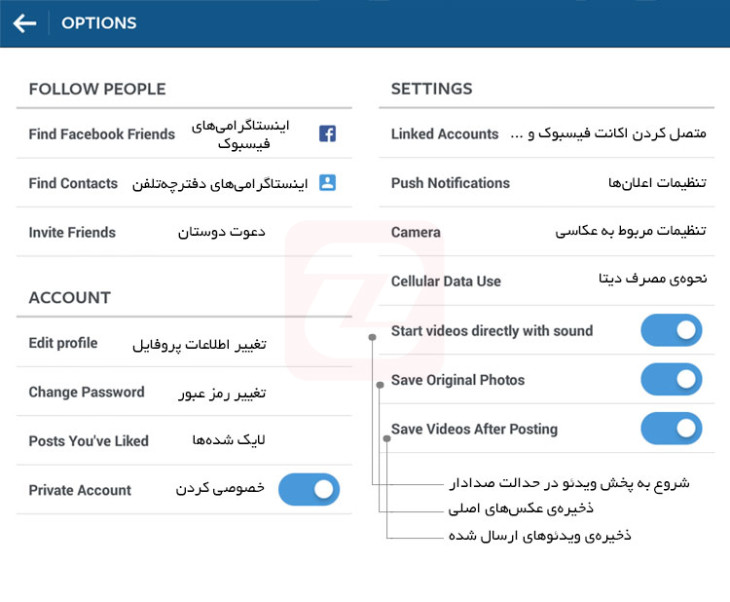Toggle Private Account switch
This screenshot has width=730, height=602.
[x=309, y=489]
